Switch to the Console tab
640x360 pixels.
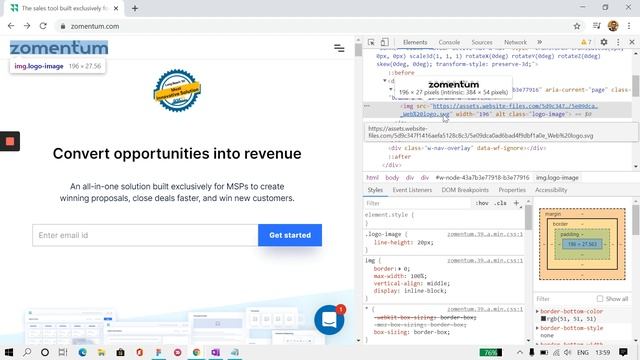449,42
